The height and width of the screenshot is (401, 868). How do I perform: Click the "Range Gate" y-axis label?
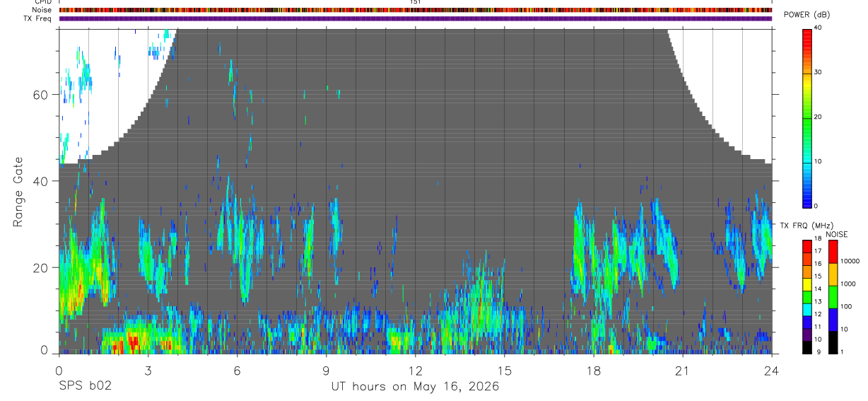click(x=18, y=192)
